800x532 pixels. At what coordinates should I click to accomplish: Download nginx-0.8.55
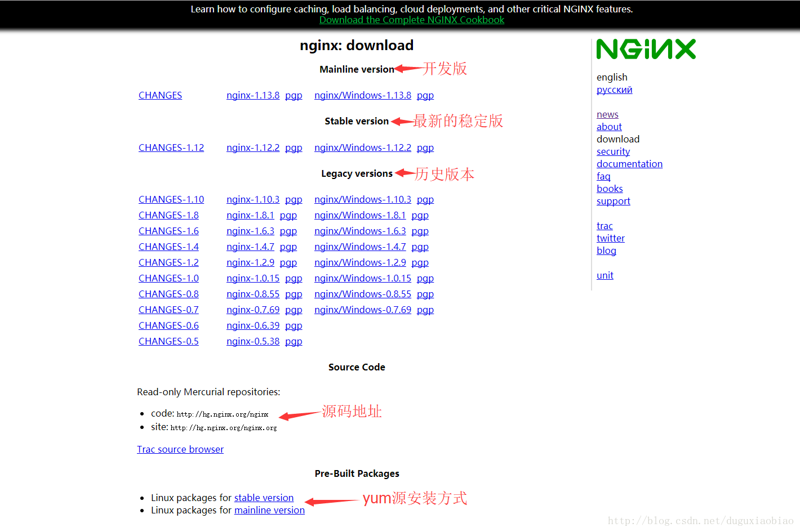(x=253, y=294)
